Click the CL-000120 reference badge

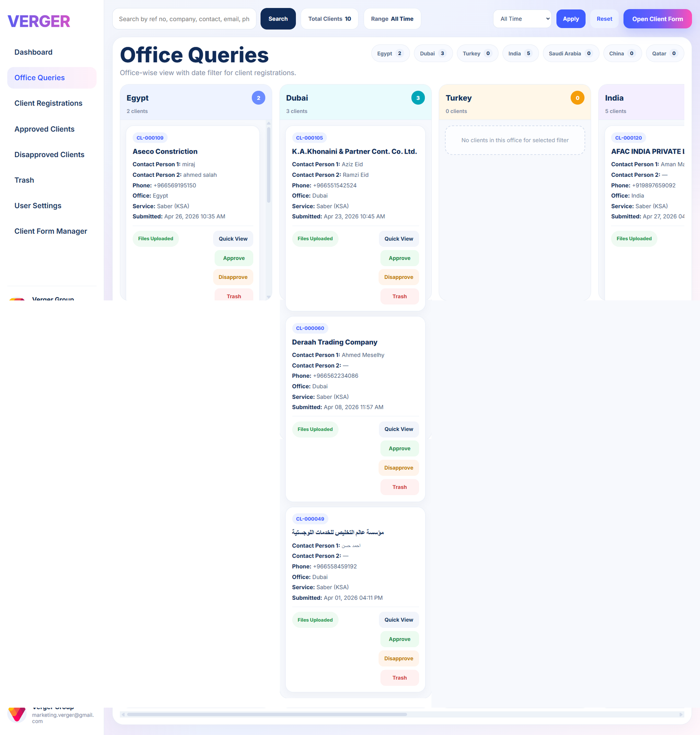click(629, 138)
